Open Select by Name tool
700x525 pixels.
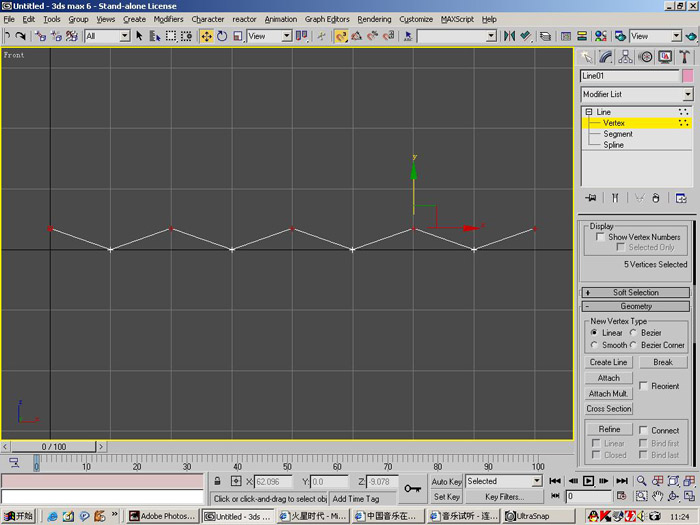[x=154, y=36]
